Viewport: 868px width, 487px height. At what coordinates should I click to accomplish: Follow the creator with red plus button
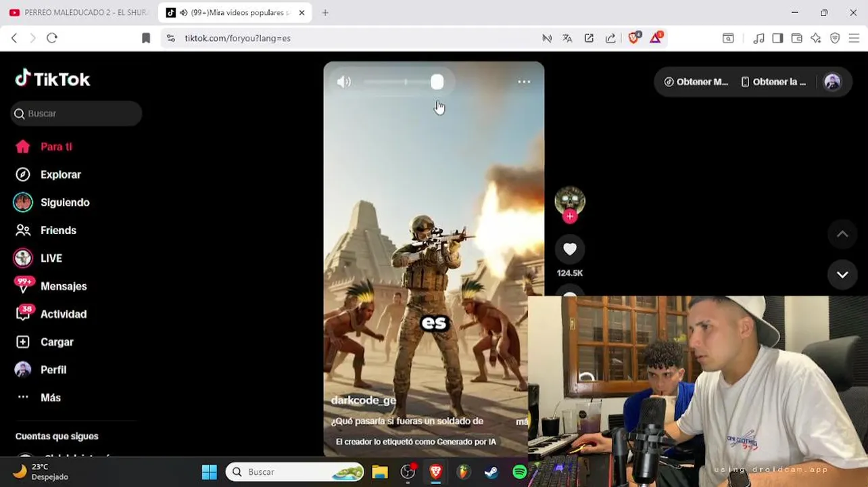coord(570,216)
